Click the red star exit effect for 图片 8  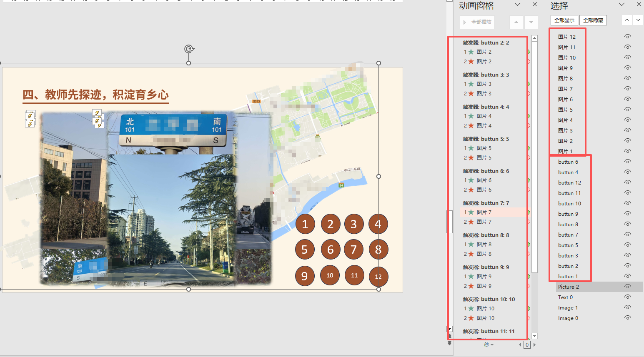(471, 254)
